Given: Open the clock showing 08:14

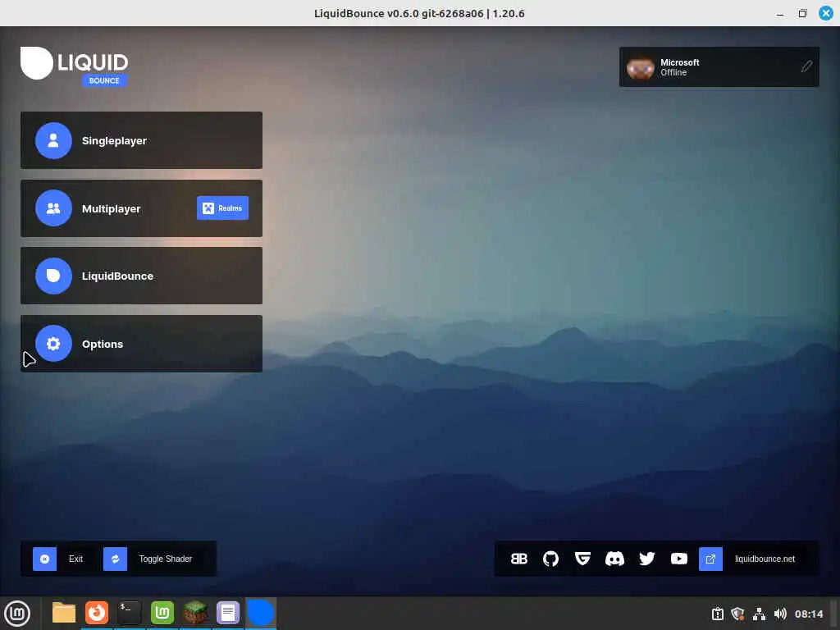Looking at the screenshot, I should pyautogui.click(x=808, y=614).
